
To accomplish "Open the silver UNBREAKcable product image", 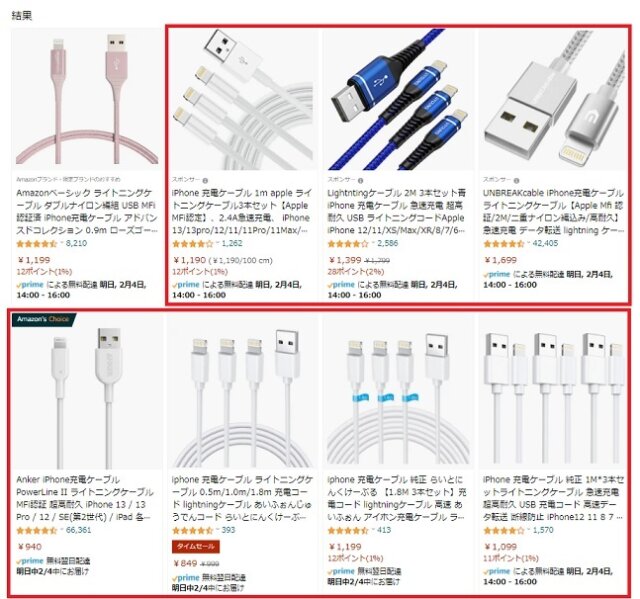I will 554,99.
